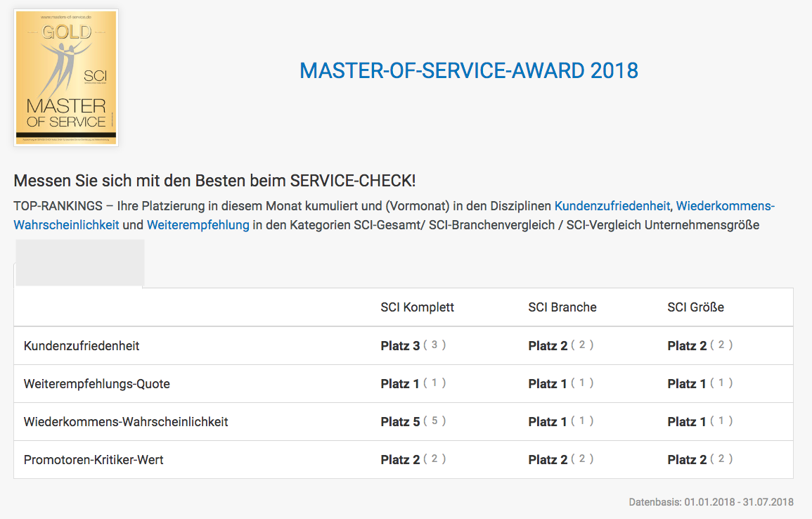Follow the blue Wiederkommens-Wahrscheinlichkeit link in the paragraph
This screenshot has height=519, width=812.
coord(66,225)
